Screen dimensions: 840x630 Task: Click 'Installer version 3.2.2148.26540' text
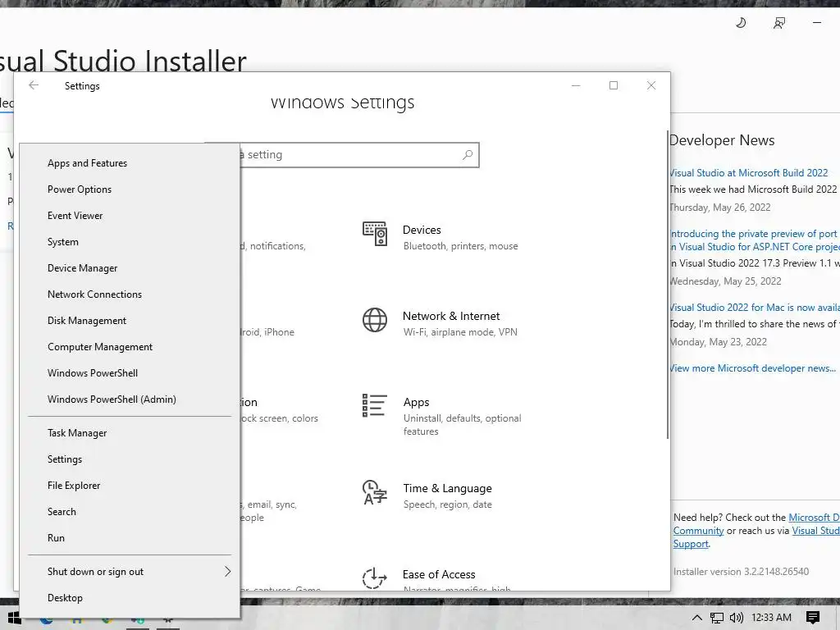tap(741, 572)
